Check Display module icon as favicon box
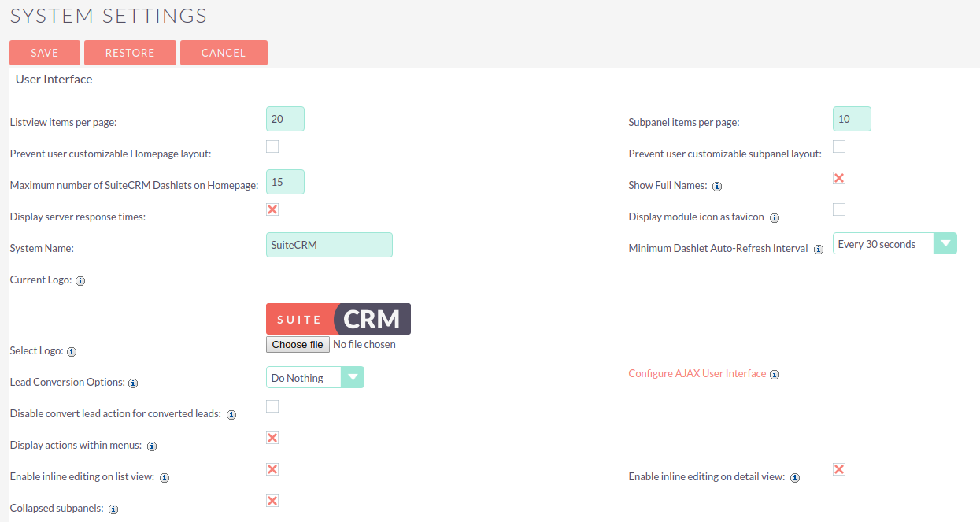980x522 pixels. click(x=839, y=209)
